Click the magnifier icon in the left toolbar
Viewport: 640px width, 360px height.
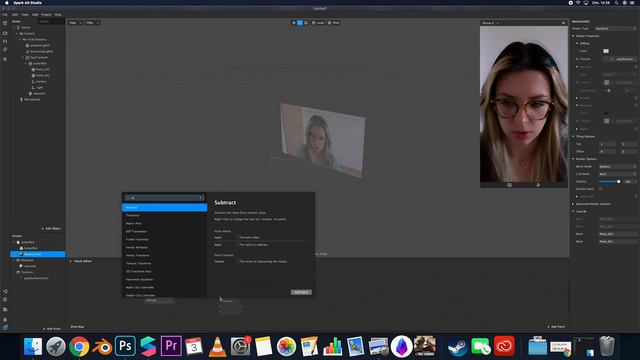(5, 59)
